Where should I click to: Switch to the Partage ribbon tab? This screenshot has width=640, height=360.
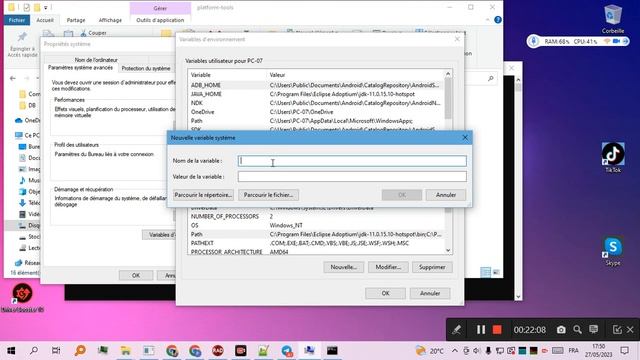[76, 20]
